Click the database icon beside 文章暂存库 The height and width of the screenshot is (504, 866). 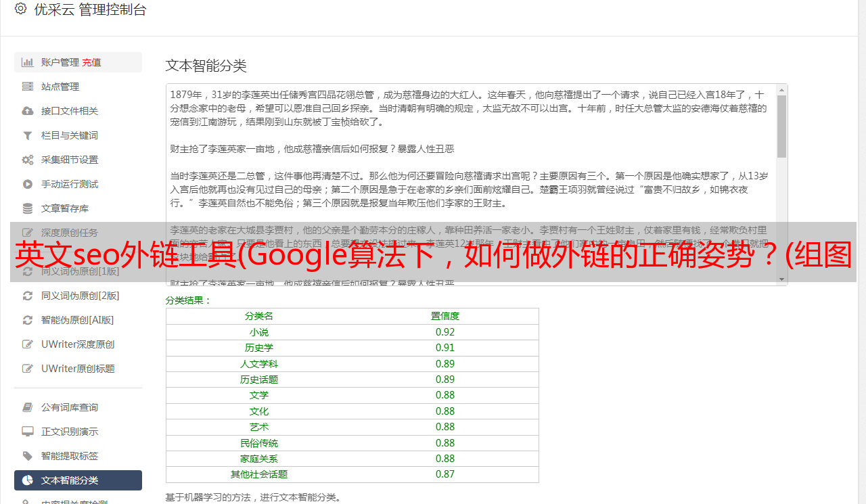tap(28, 208)
